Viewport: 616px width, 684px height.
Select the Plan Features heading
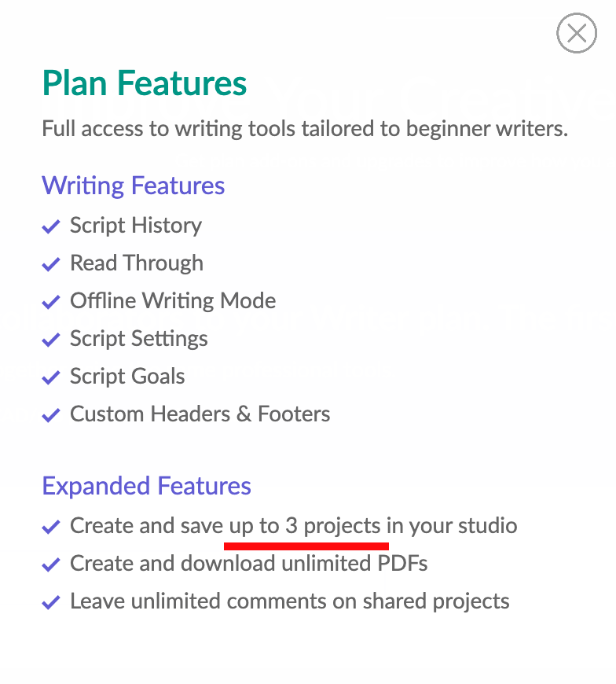tap(145, 83)
